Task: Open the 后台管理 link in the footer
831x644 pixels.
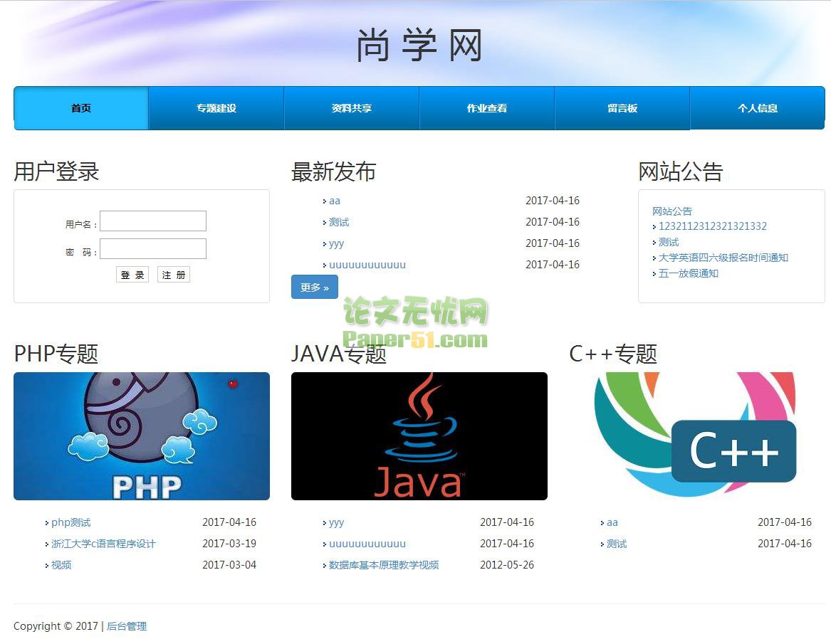Action: (x=127, y=626)
